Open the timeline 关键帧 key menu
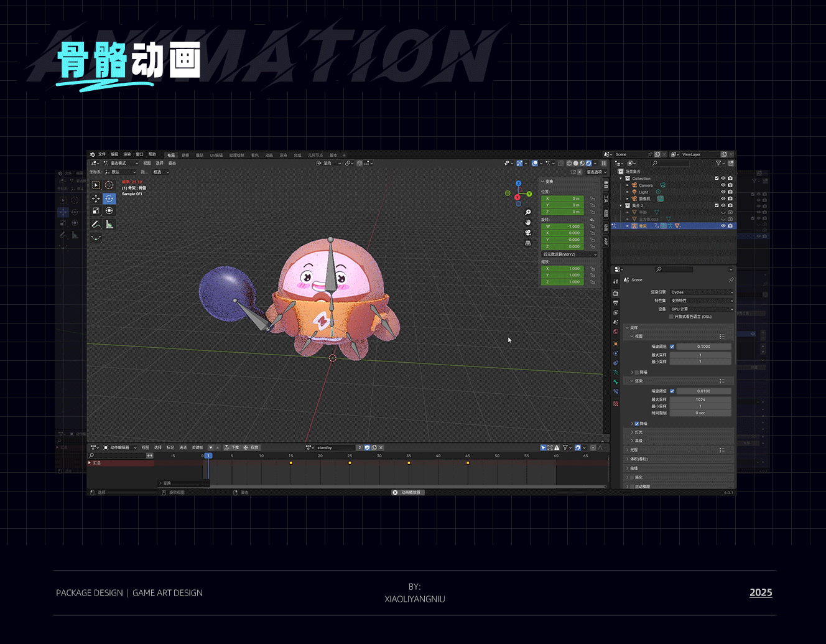Screen dimensions: 826x644 [x=197, y=447]
